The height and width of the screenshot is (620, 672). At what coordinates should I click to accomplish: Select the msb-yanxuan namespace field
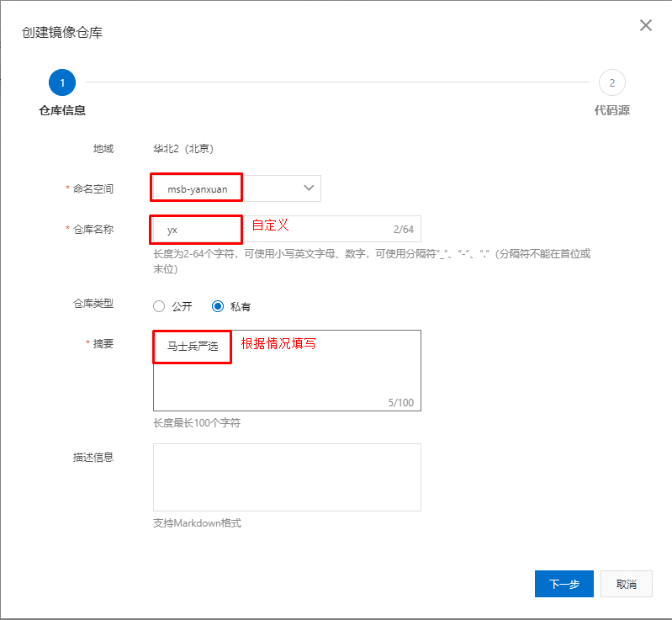tap(235, 188)
